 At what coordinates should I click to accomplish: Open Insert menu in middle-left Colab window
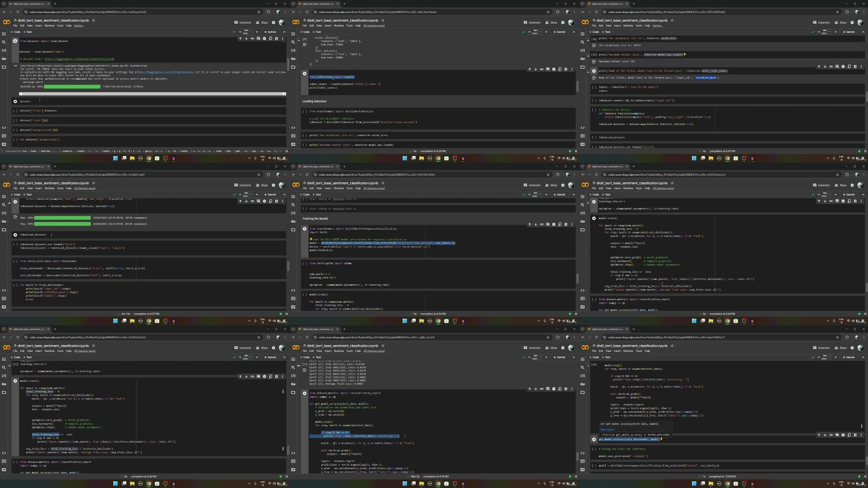click(39, 188)
